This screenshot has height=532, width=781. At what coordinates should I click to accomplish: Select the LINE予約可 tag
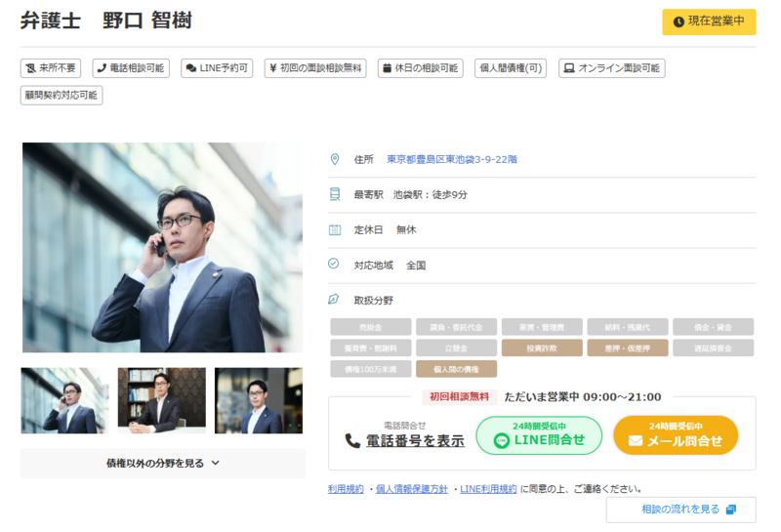pos(217,68)
